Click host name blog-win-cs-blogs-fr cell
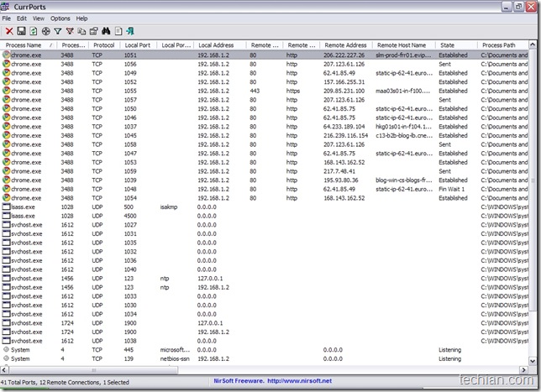This screenshot has width=541, height=392. [404, 180]
